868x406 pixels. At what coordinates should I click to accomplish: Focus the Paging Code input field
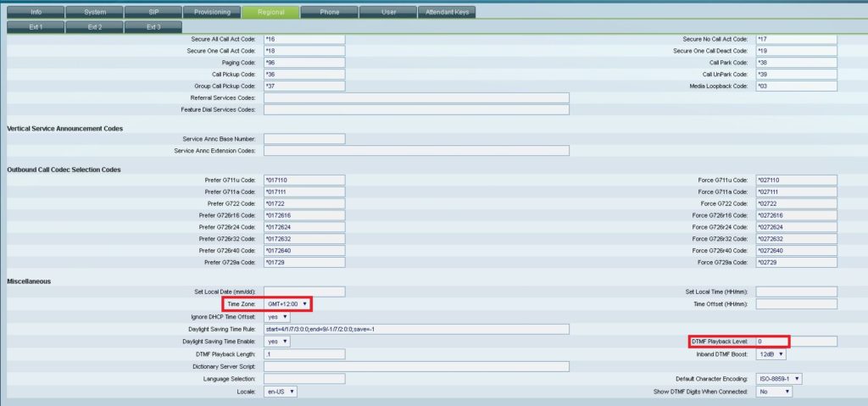(x=304, y=63)
